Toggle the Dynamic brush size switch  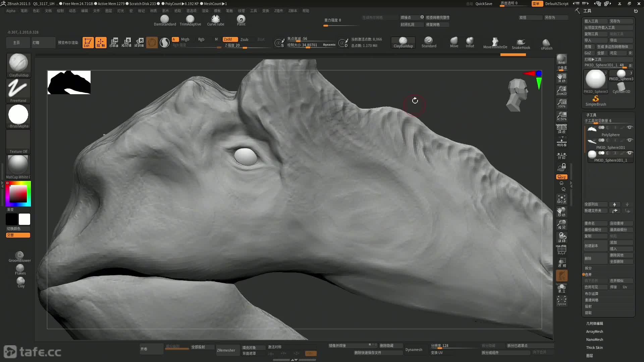(x=329, y=45)
